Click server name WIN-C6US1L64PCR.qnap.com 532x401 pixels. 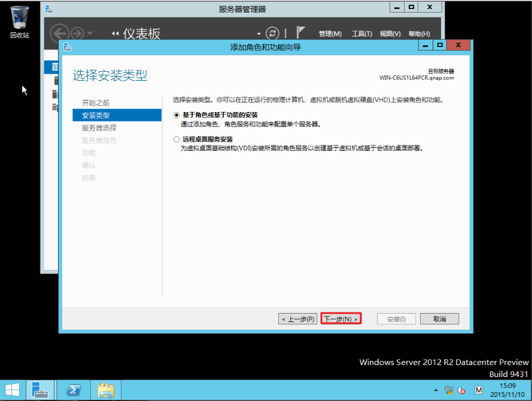coord(417,78)
